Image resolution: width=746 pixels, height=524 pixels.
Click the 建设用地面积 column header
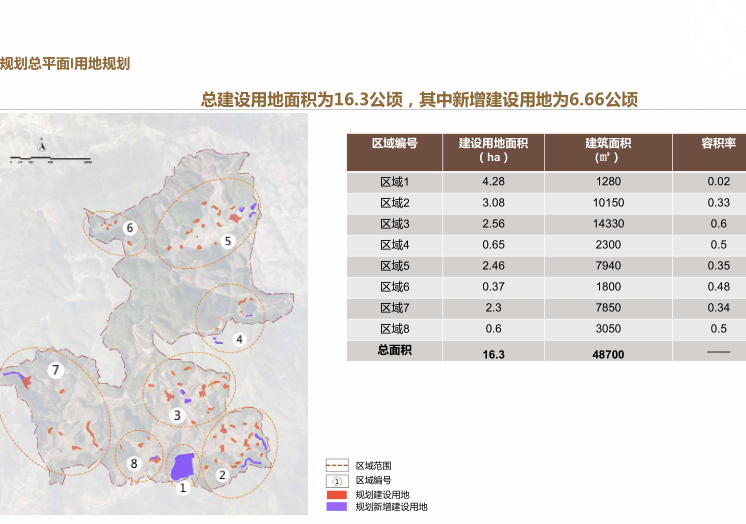pos(493,150)
